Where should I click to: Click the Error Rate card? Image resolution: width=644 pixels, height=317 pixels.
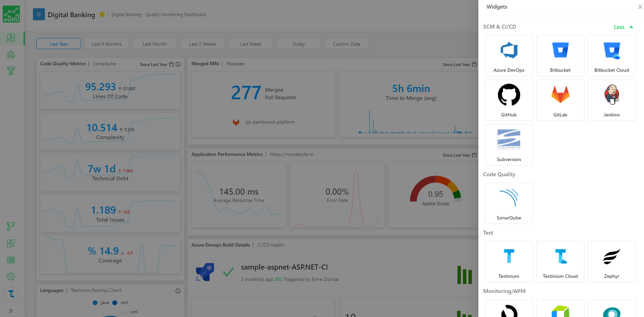pos(337,195)
